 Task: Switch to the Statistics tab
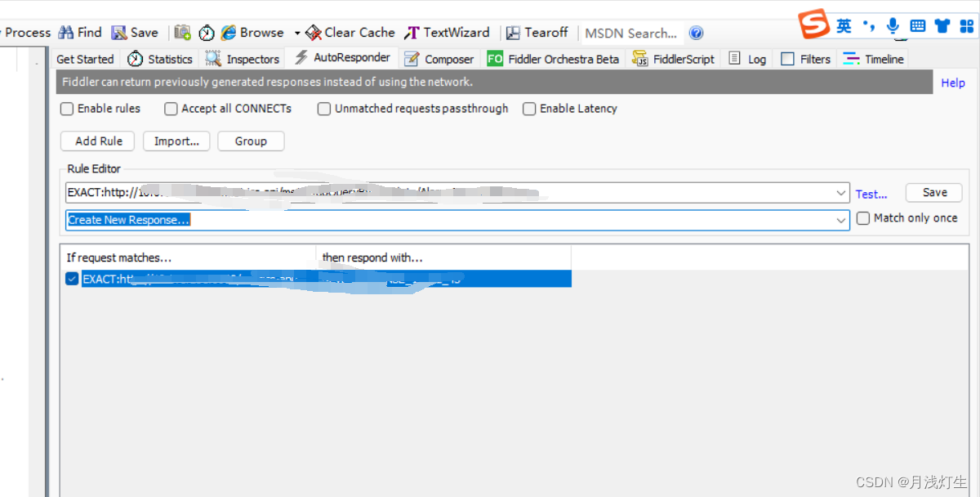(x=160, y=59)
